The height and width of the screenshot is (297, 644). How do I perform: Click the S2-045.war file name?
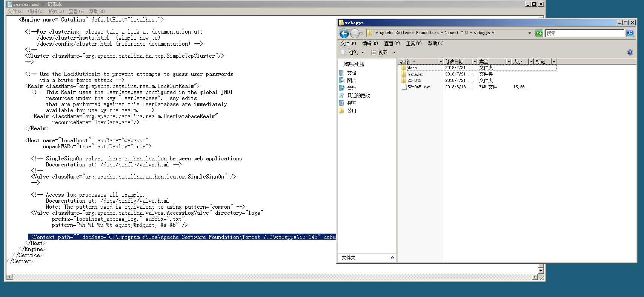point(419,87)
